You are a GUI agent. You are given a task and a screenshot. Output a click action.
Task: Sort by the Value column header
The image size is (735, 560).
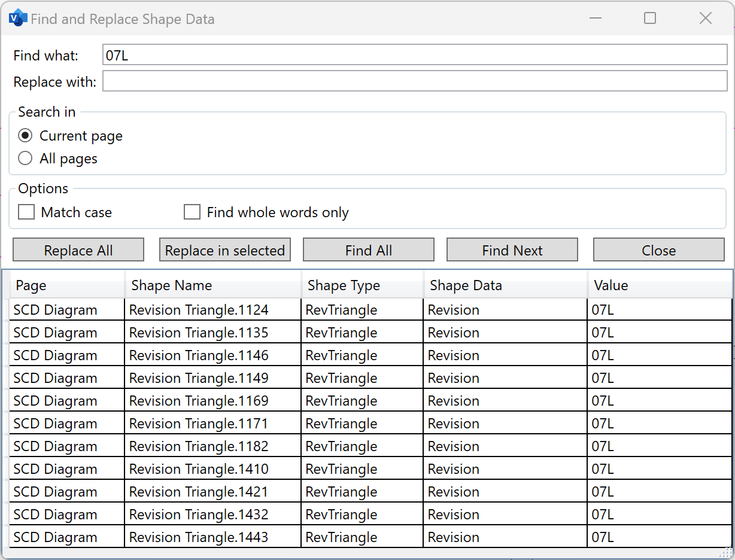pos(660,286)
